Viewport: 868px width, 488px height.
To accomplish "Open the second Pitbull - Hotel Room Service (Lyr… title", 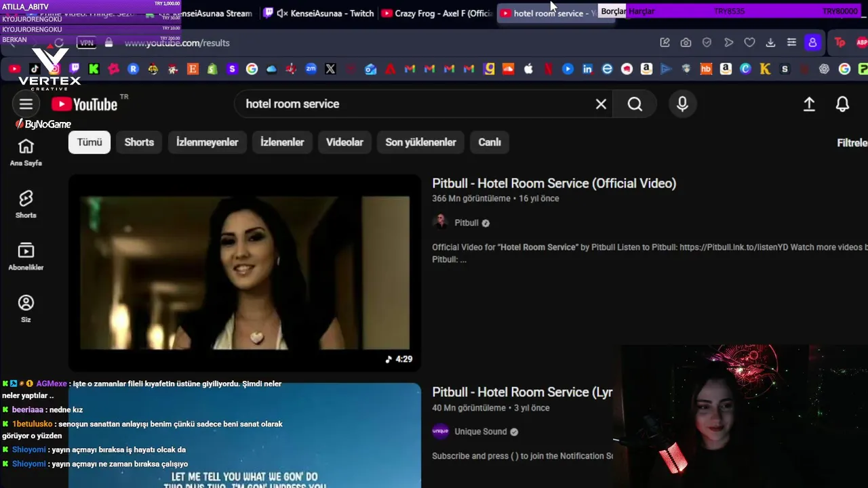I will pyautogui.click(x=522, y=392).
